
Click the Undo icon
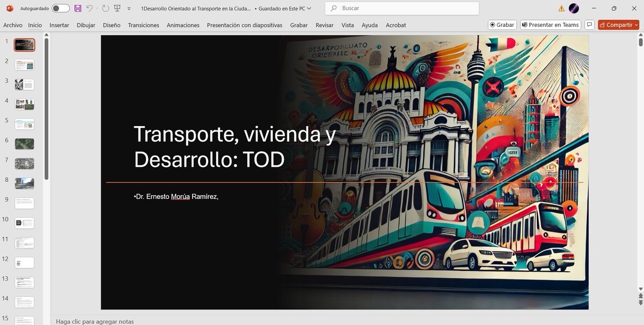click(x=89, y=8)
